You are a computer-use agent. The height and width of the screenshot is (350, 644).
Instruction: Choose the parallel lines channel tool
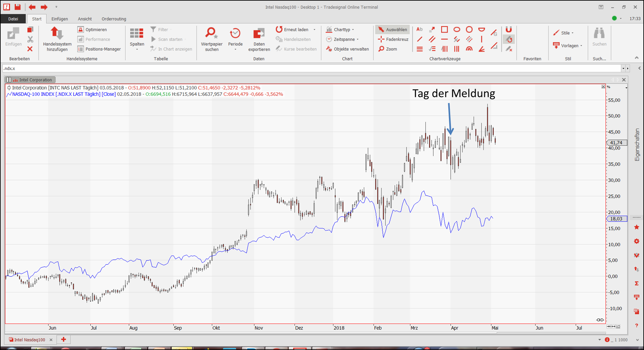(x=432, y=39)
